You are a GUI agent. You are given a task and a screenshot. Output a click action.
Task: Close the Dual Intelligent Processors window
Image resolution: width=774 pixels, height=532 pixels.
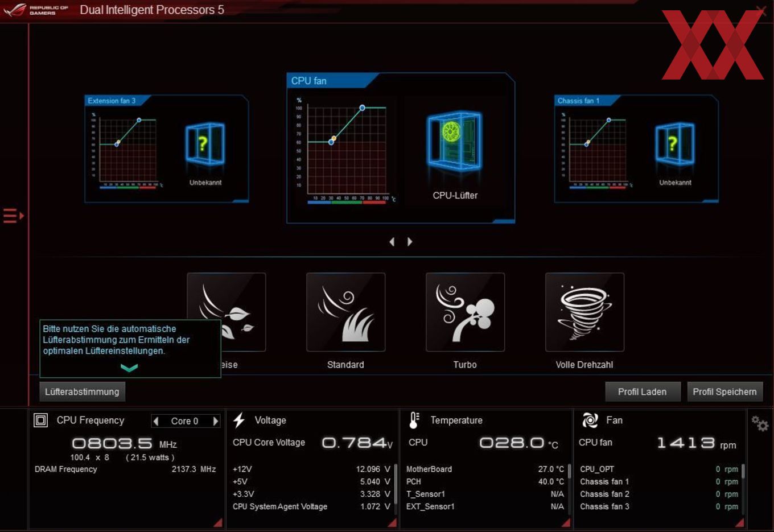tap(761, 10)
